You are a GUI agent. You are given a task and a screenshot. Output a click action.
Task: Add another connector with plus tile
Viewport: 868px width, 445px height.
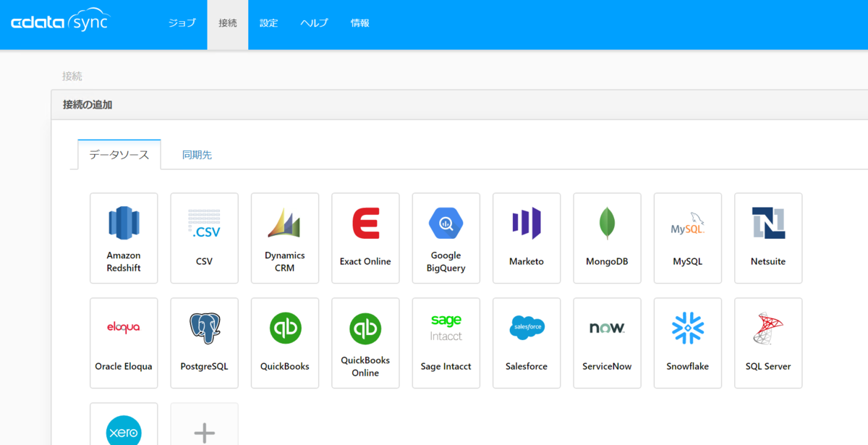pos(204,425)
